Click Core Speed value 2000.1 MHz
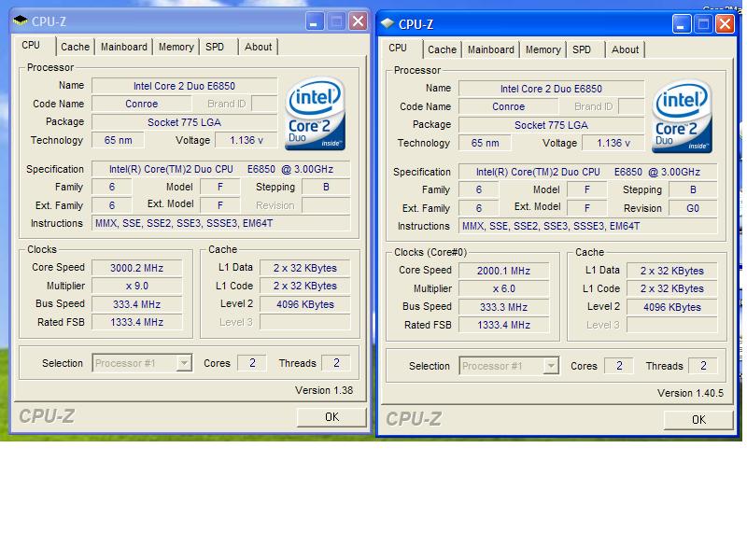747x560 pixels. [x=503, y=271]
